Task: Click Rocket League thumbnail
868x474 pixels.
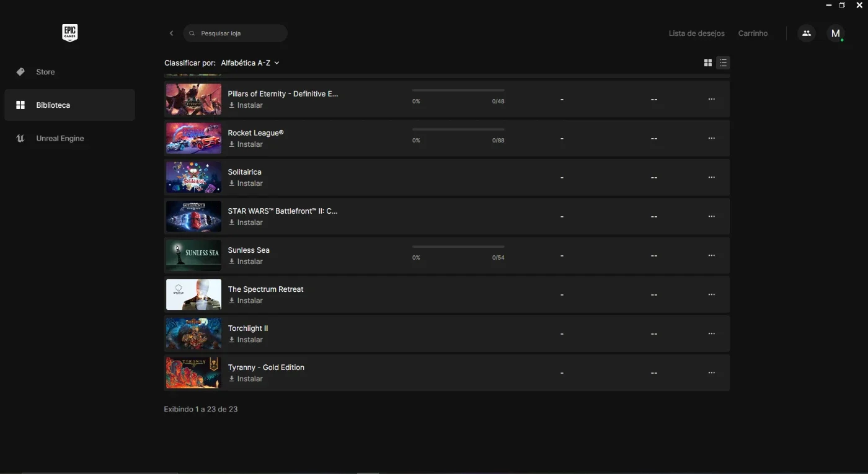Action: 193,138
